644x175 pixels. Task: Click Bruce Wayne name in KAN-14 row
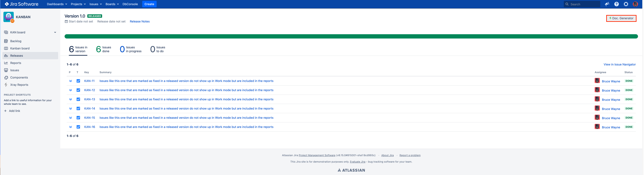[x=611, y=109]
